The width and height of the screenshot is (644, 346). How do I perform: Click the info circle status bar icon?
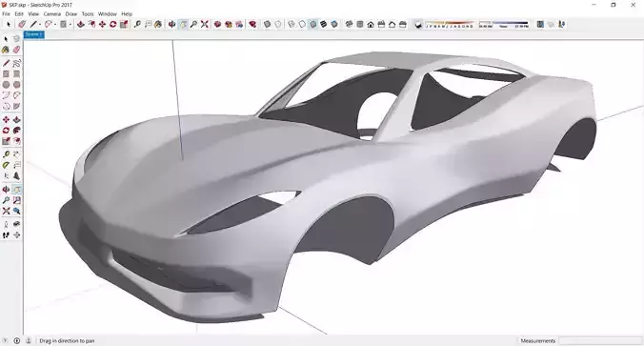pyautogui.click(x=17, y=340)
